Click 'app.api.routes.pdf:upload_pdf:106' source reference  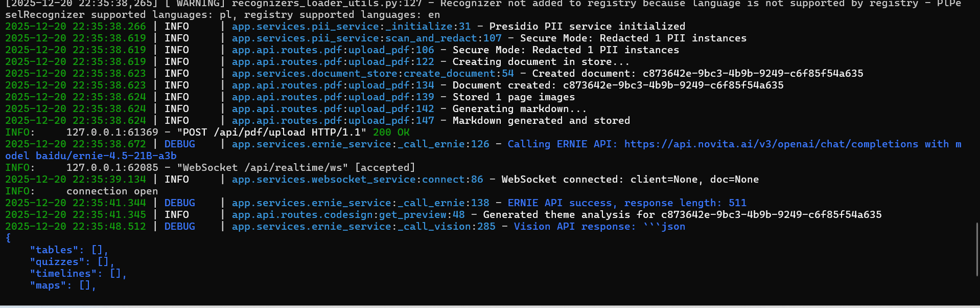click(x=333, y=50)
